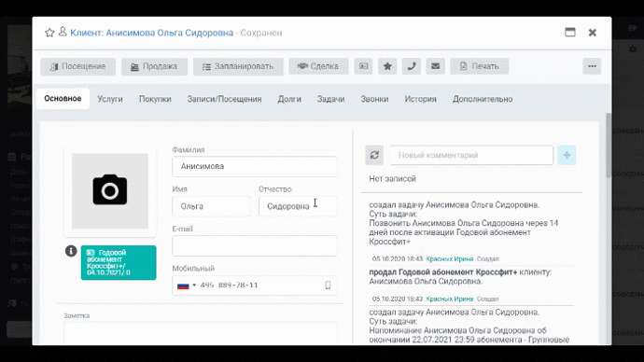Switch to the Услуги tab
The width and height of the screenshot is (644, 362).
point(110,99)
